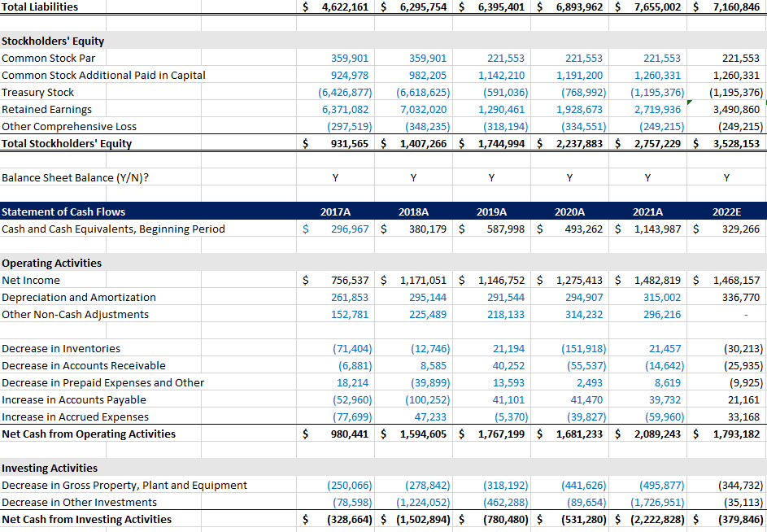Click the 2022E Accrued Expenses value 33,168
767x532 pixels.
click(x=743, y=417)
